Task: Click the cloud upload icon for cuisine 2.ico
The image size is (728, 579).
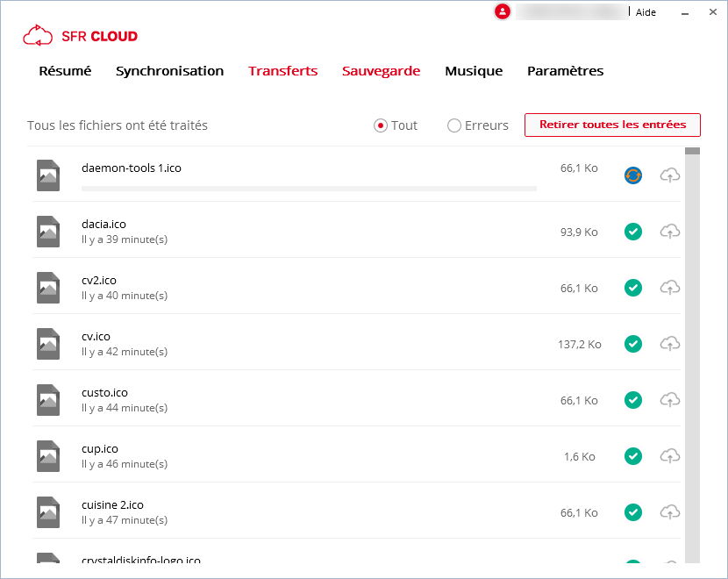Action: point(670,512)
